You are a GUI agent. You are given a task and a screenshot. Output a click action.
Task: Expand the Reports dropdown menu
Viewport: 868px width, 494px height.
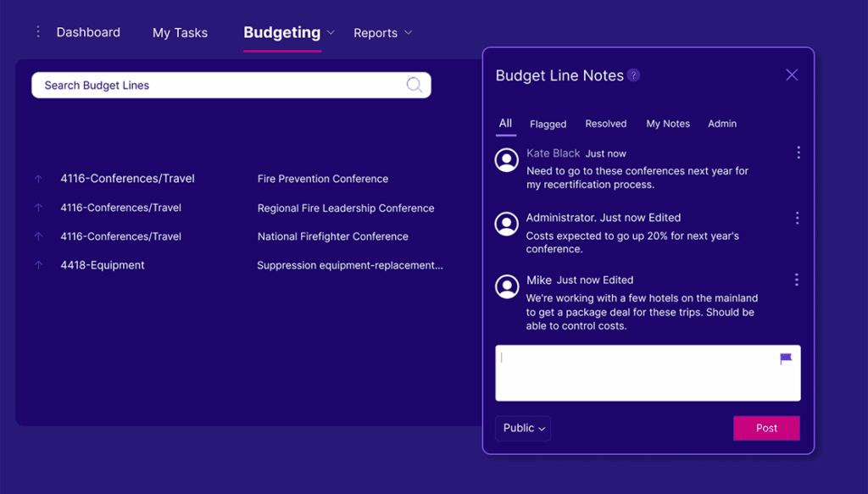408,33
